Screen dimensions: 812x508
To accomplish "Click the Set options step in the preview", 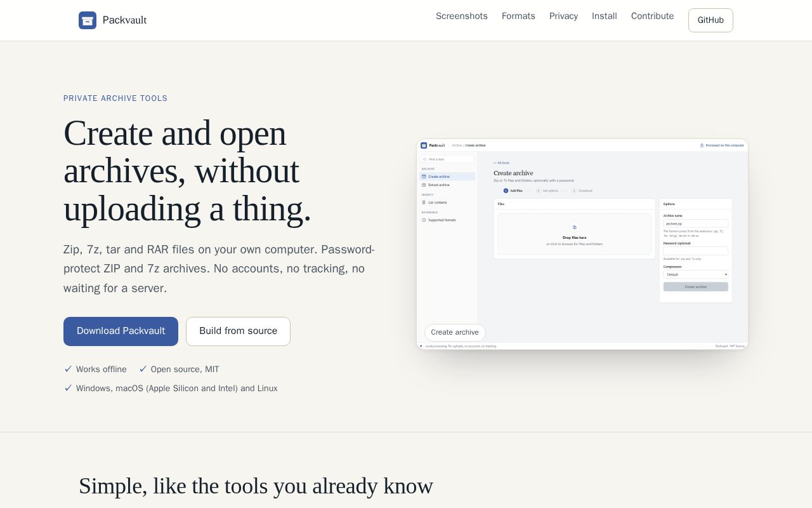I will pyautogui.click(x=547, y=190).
